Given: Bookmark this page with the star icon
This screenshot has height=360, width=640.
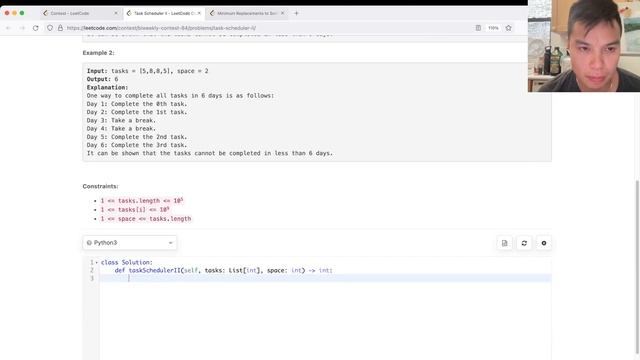Looking at the screenshot, I should click(508, 28).
